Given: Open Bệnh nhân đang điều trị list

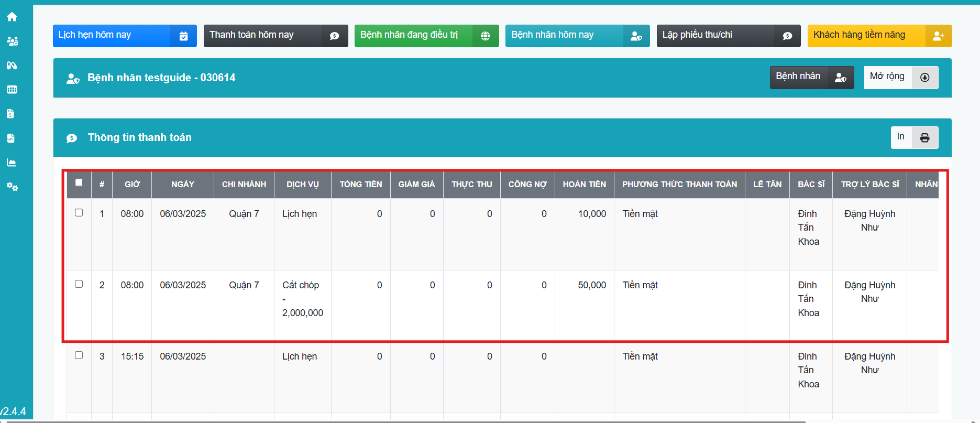Looking at the screenshot, I should click(426, 36).
